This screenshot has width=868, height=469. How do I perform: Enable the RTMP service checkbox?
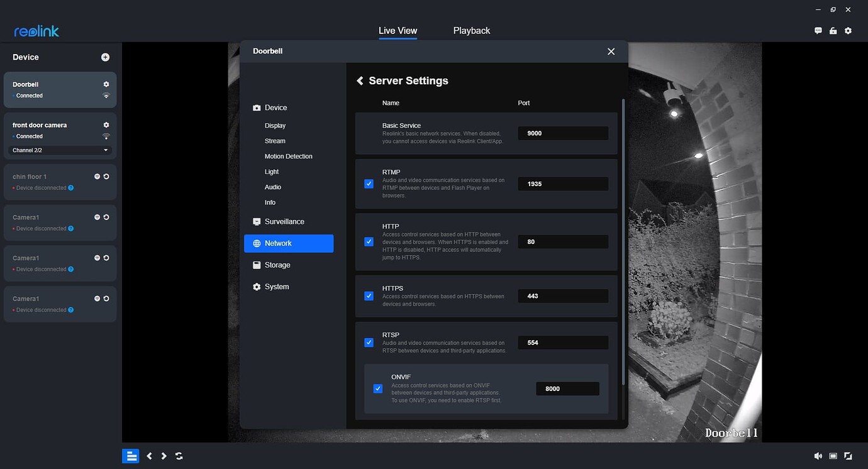point(369,184)
